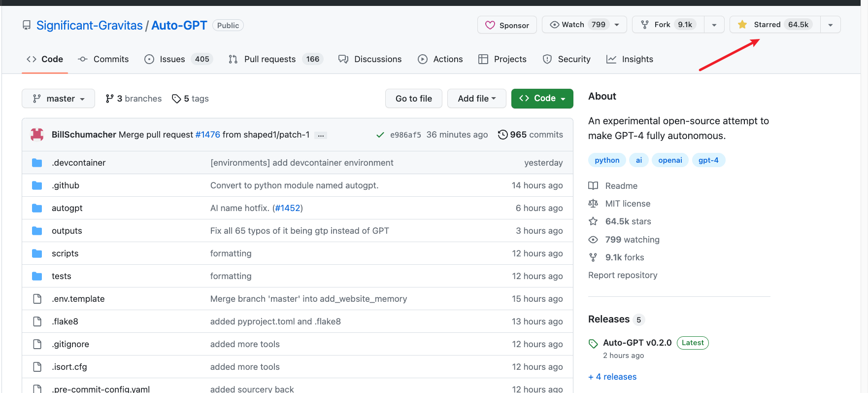This screenshot has height=393, width=868.
Task: Open the Projects tab
Action: [502, 59]
